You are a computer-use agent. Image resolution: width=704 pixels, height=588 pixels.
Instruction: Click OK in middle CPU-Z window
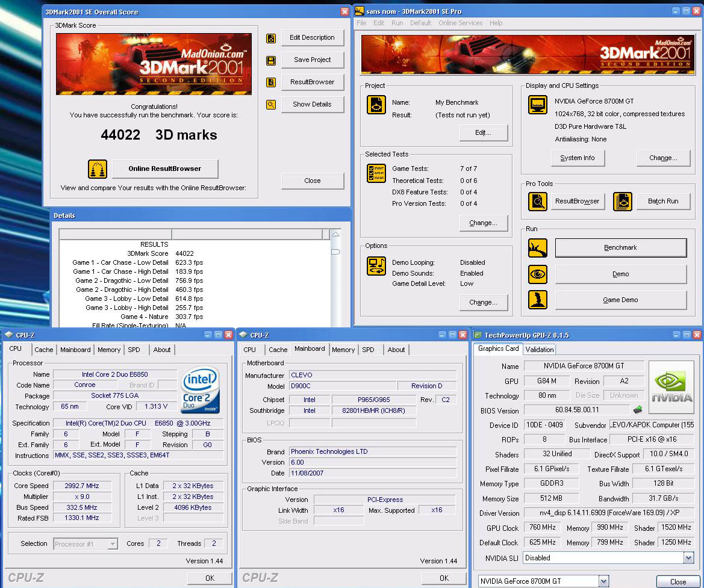[444, 578]
